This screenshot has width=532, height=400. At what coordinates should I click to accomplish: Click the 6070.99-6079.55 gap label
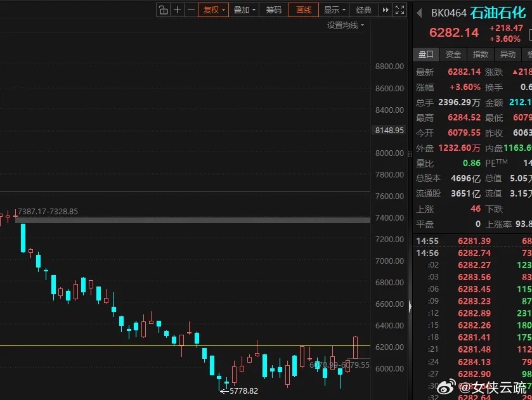point(339,365)
